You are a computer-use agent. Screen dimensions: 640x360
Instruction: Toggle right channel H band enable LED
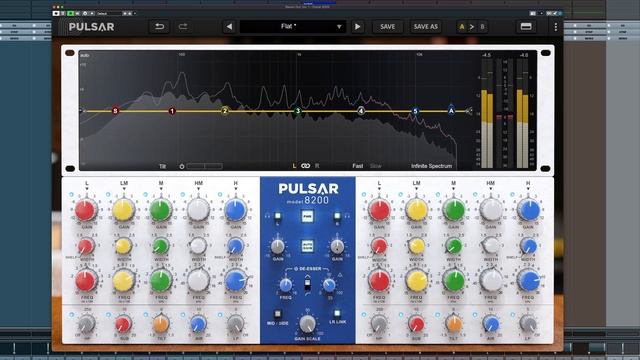point(512,195)
